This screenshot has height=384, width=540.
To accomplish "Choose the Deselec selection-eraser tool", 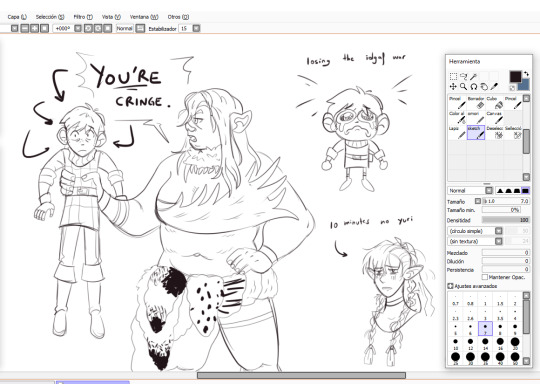I will pos(495,133).
